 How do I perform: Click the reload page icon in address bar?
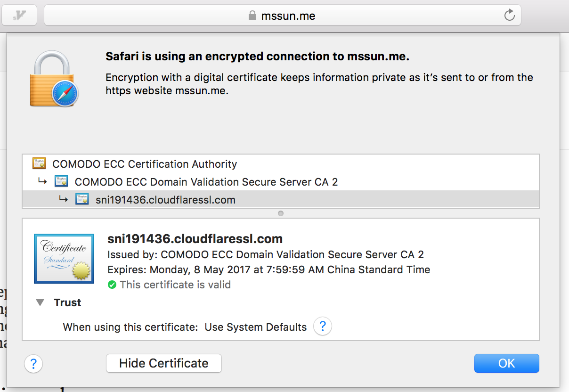[x=509, y=16]
